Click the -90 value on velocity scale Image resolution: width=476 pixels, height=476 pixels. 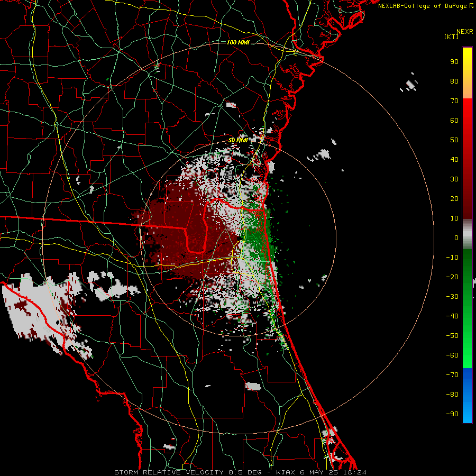coord(452,414)
